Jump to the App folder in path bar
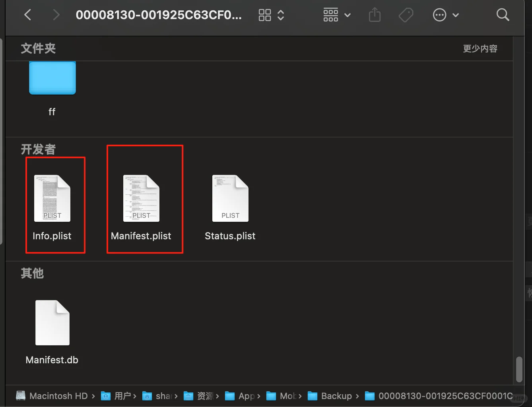Viewport: 532px width, 407px height. point(240,396)
